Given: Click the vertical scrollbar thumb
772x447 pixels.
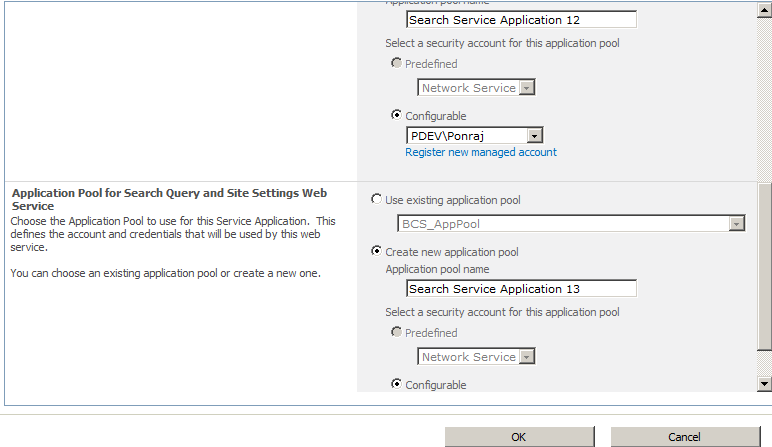Looking at the screenshot, I should pos(764,266).
